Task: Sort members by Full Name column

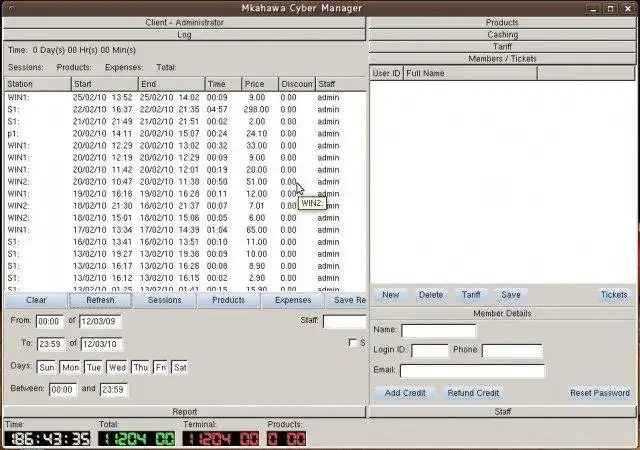Action: tap(470, 74)
